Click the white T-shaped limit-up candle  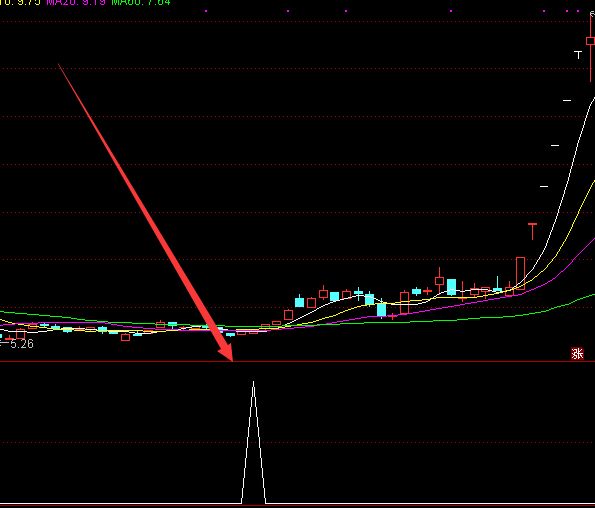coord(578,55)
